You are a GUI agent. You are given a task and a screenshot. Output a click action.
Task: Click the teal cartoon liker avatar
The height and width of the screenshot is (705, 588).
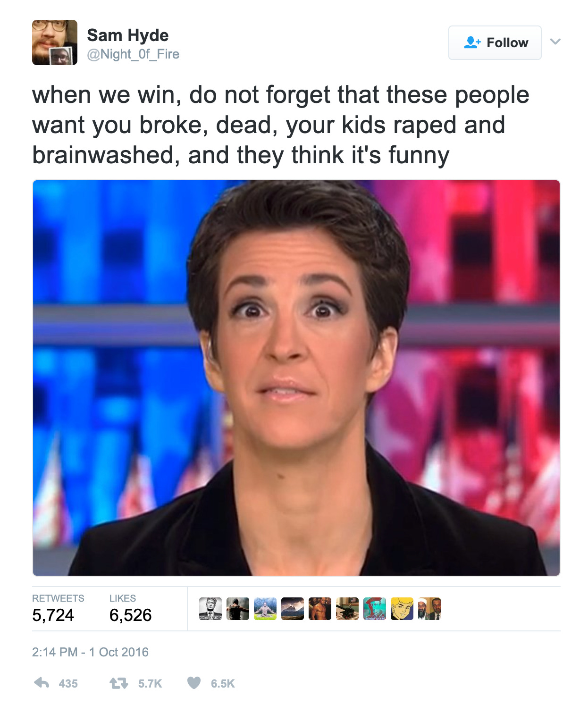coord(375,609)
